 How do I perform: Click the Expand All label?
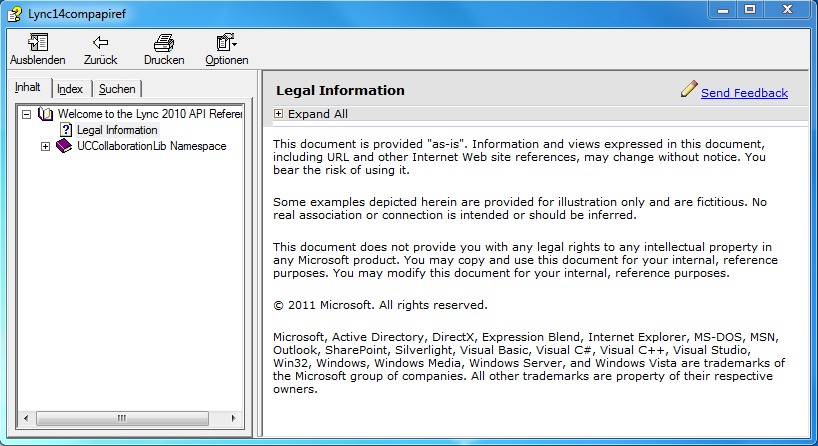tap(318, 114)
